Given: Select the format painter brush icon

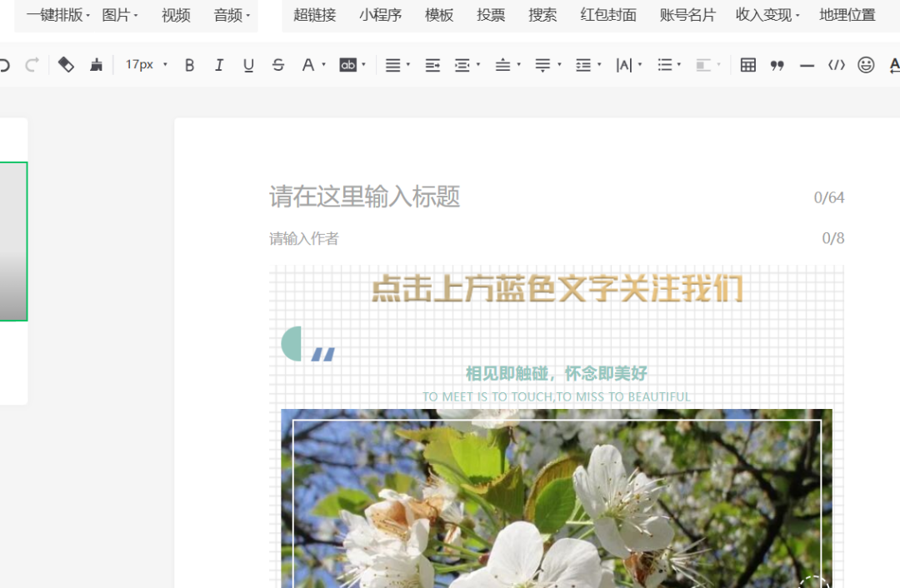Looking at the screenshot, I should pos(96,65).
